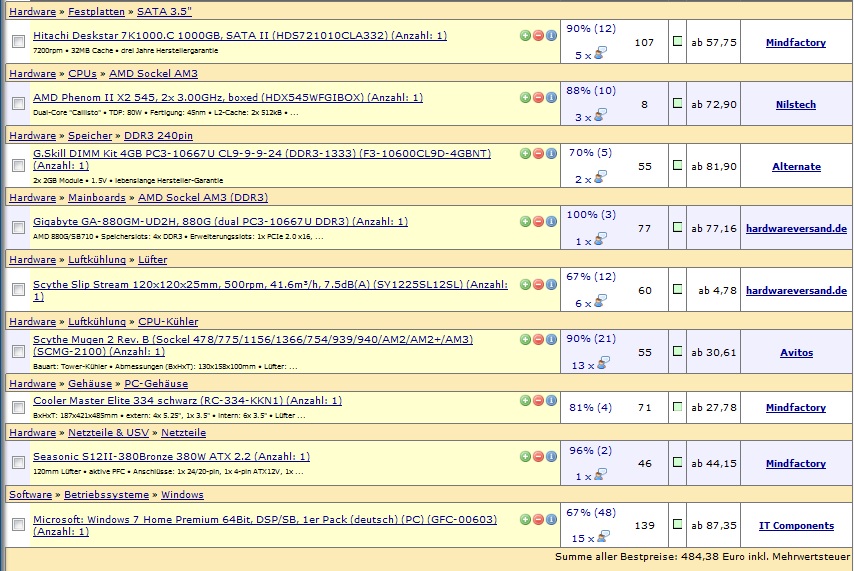The height and width of the screenshot is (571, 854).
Task: Open blue info icon for Hitachi Deskstar
Action: 551,35
